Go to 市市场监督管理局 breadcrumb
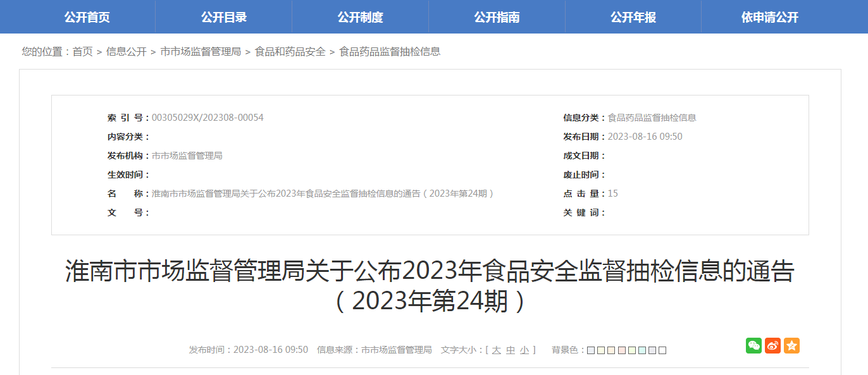The width and height of the screenshot is (868, 375). coord(201,52)
